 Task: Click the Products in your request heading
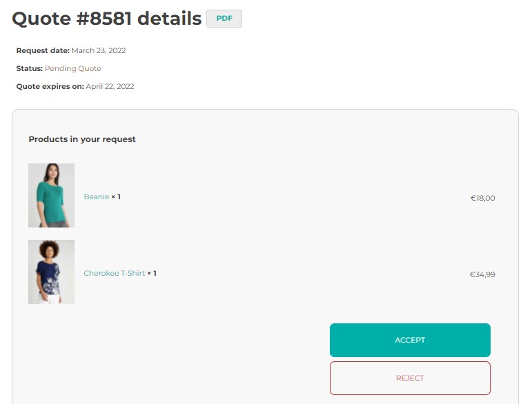click(82, 139)
